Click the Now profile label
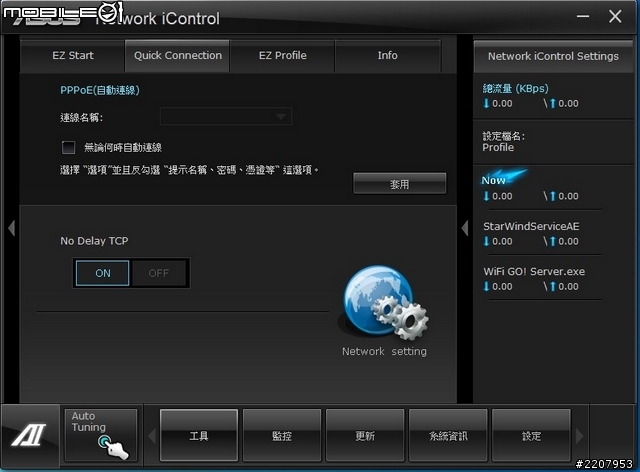 (x=493, y=180)
